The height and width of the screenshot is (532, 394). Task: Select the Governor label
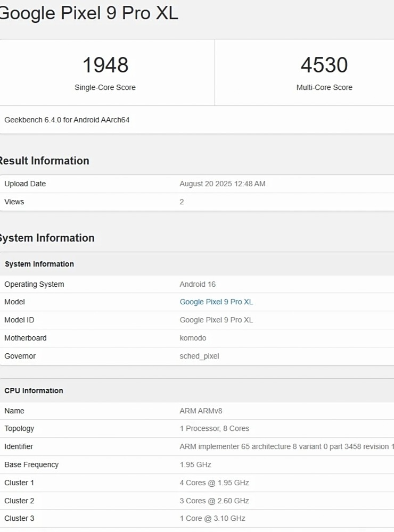click(x=20, y=356)
